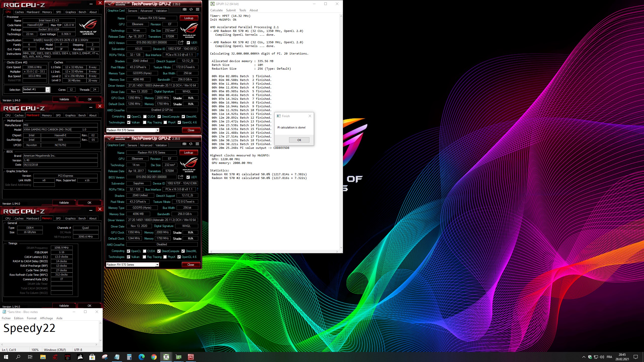Image resolution: width=644 pixels, height=362 pixels.
Task: Open GPU selector dropdown in top GPU-Z
Action: click(157, 130)
